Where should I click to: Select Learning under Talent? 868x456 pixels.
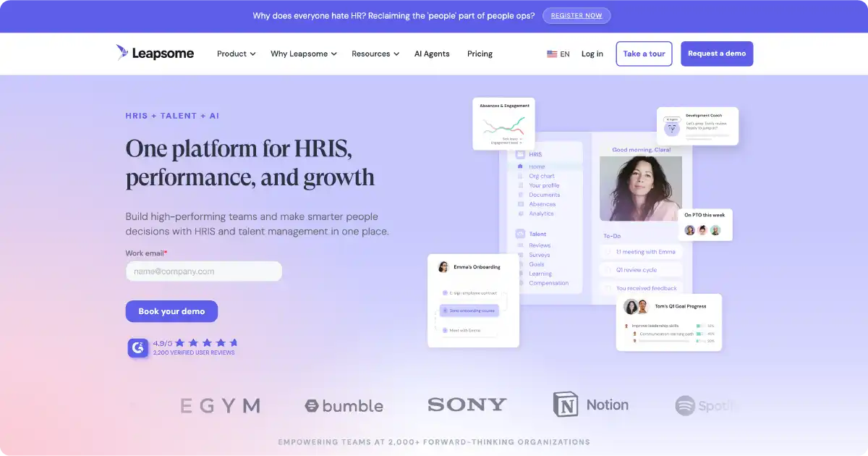(x=540, y=274)
